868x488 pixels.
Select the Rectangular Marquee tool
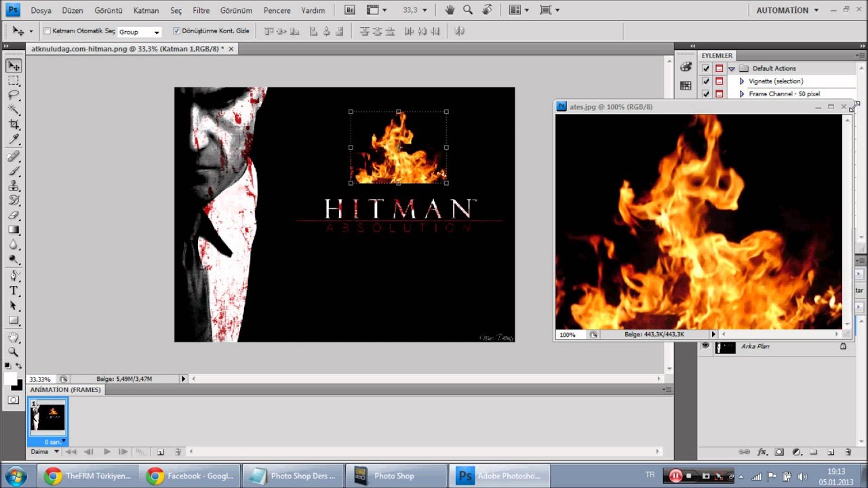(14, 81)
